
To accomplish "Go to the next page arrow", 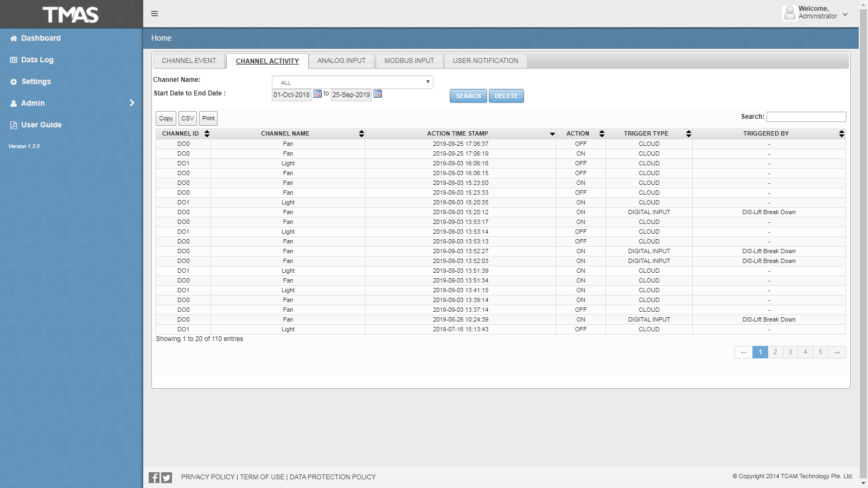I will 837,352.
